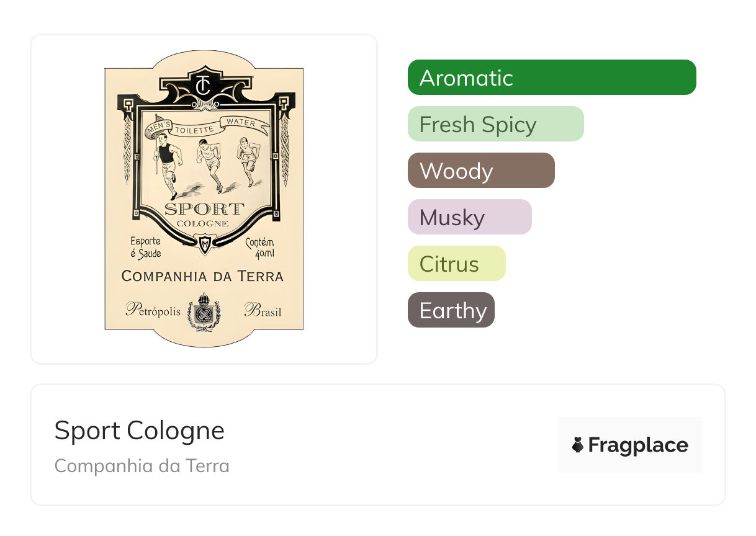This screenshot has width=756, height=536.
Task: Click the M shield emblem below Cologne
Action: pyautogui.click(x=204, y=244)
